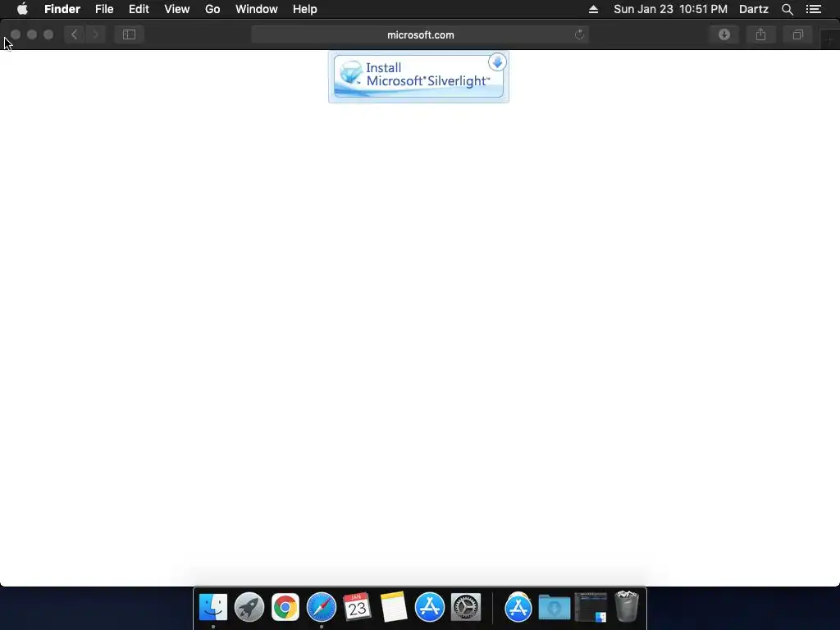Open the Trash in the Dock
Image resolution: width=840 pixels, height=630 pixels.
click(x=627, y=606)
